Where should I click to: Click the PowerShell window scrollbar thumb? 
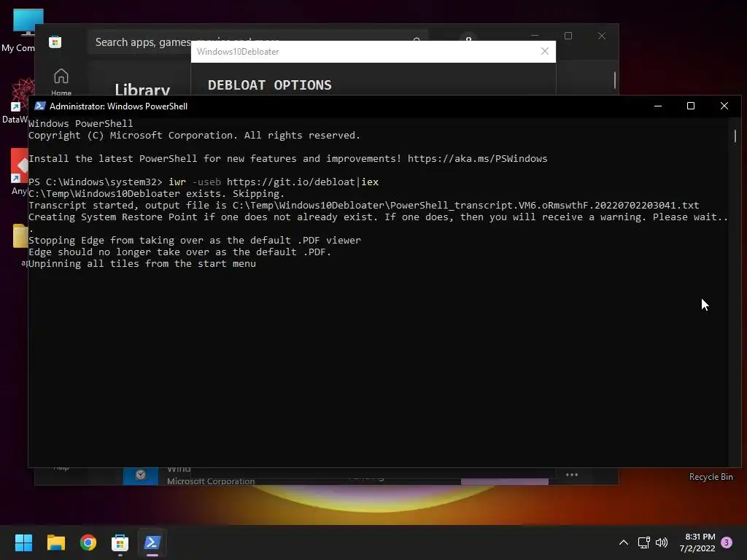tap(735, 136)
